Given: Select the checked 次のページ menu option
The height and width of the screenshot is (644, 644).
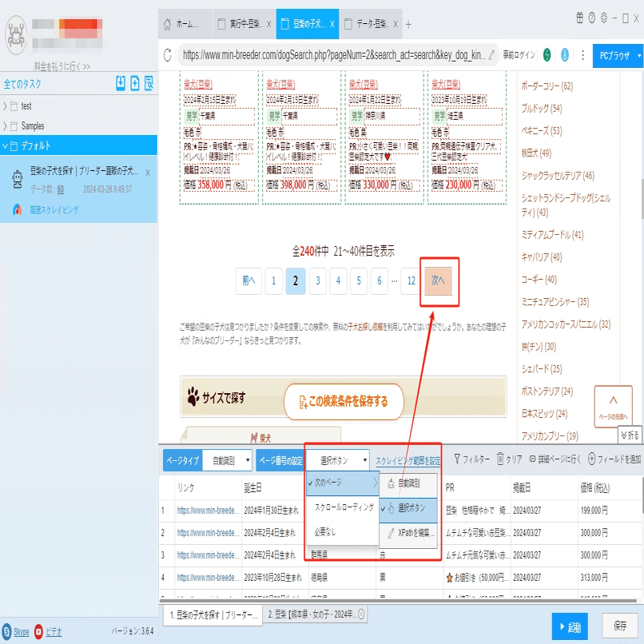Looking at the screenshot, I should (342, 483).
